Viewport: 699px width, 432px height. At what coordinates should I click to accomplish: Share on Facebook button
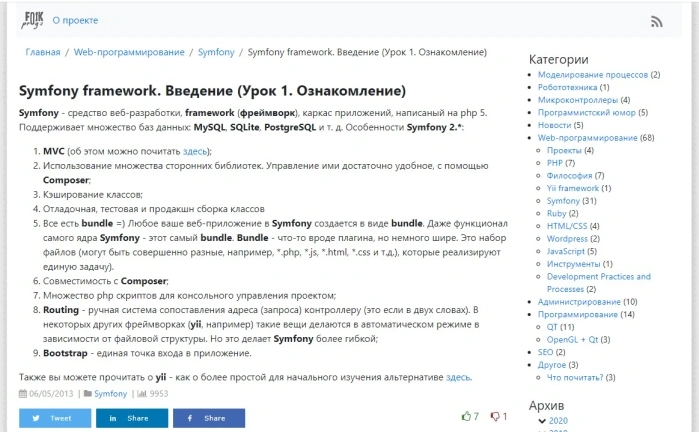[209, 418]
